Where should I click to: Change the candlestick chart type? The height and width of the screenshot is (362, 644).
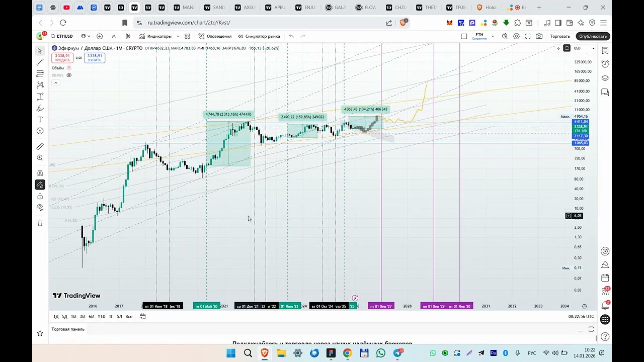tap(128, 36)
